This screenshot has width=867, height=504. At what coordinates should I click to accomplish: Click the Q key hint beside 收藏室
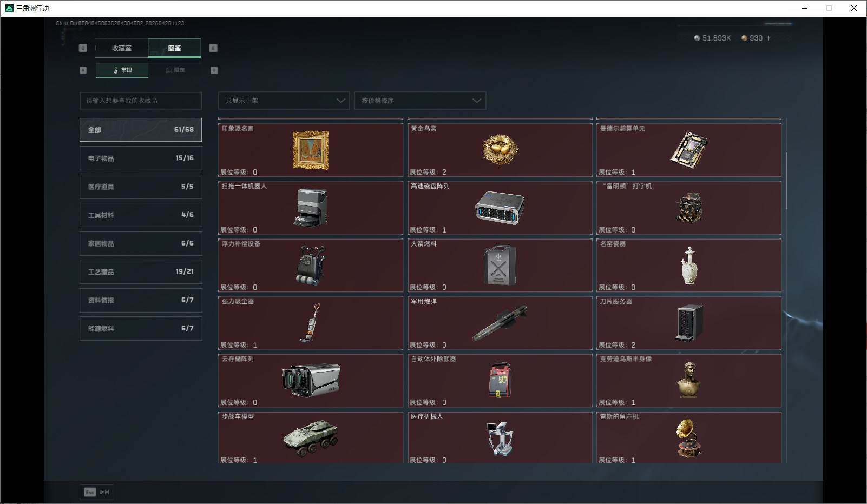(x=83, y=48)
